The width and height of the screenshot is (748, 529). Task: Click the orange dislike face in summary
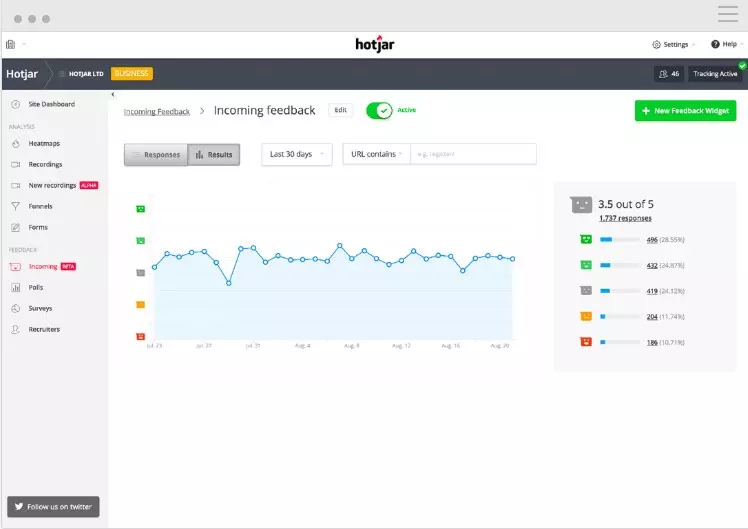[586, 316]
